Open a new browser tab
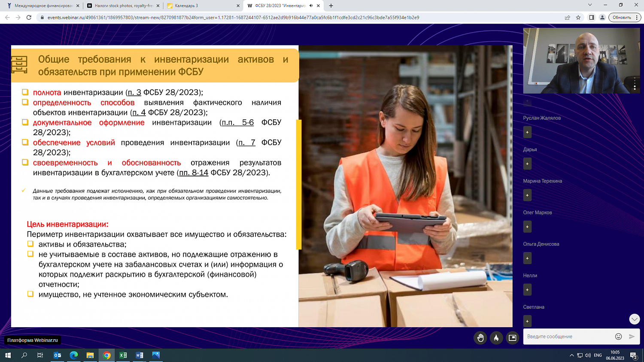This screenshot has height=362, width=644. click(331, 6)
